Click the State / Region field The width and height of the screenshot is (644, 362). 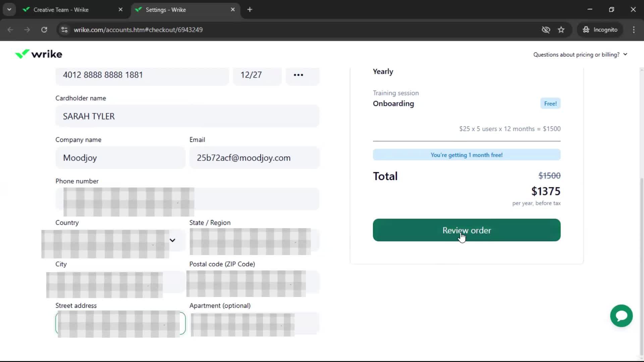[x=254, y=240]
